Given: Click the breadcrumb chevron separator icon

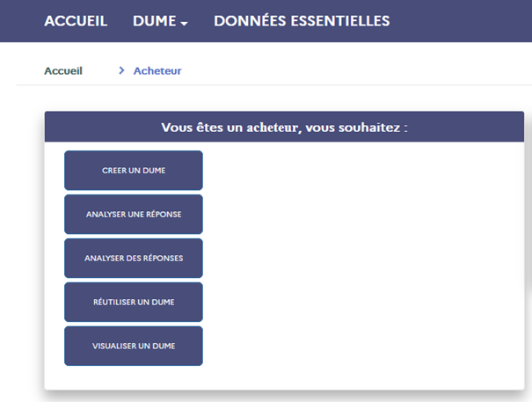Looking at the screenshot, I should (121, 70).
